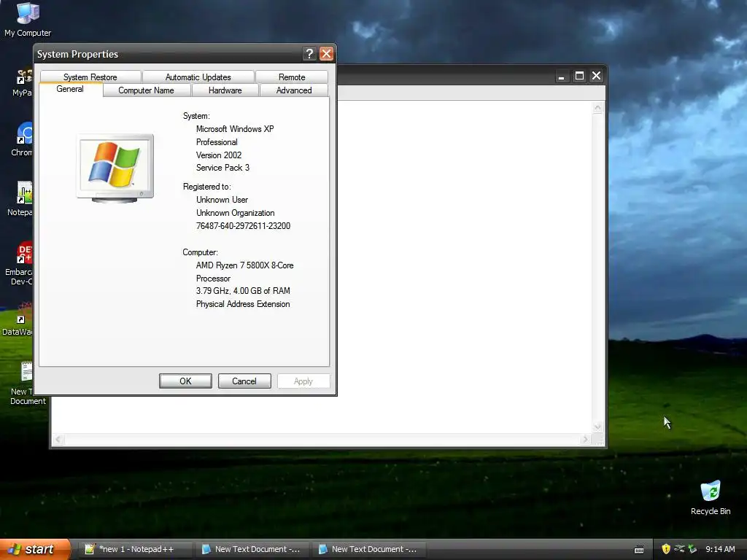Select the Notepad++ desktop shortcut
This screenshot has height=560, width=747.
click(x=21, y=199)
